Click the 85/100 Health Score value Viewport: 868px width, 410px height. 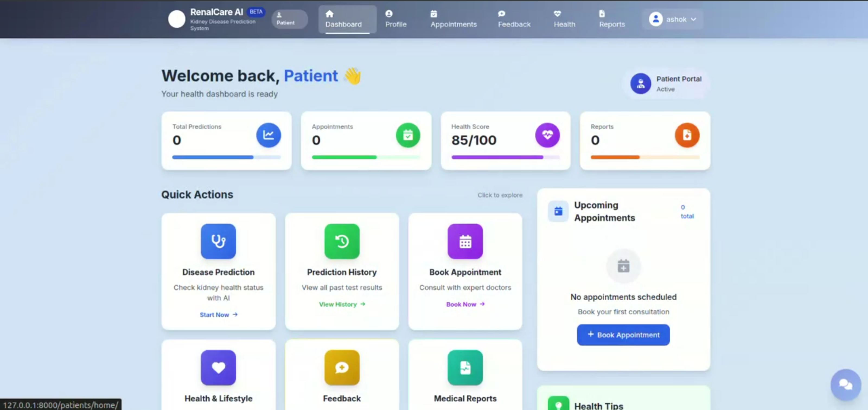coord(474,140)
